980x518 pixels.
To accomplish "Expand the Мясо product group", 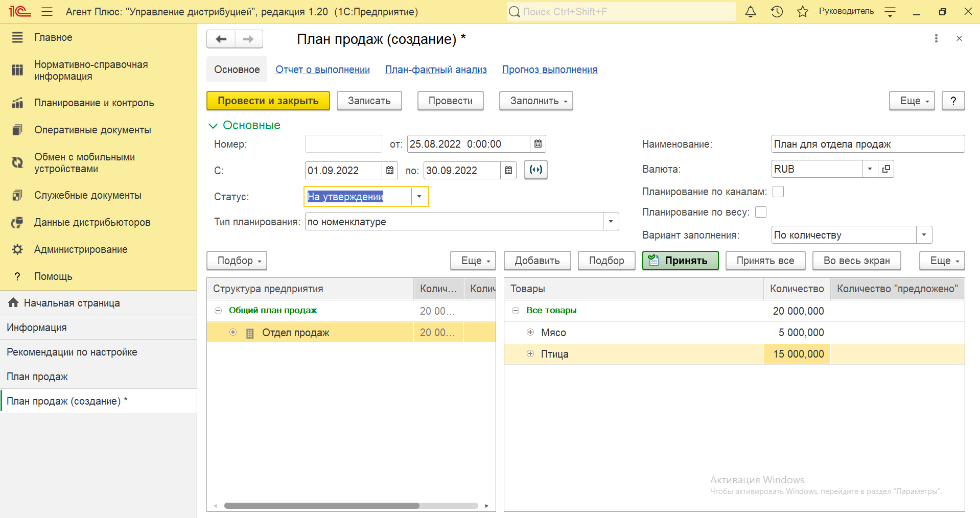I will (530, 333).
